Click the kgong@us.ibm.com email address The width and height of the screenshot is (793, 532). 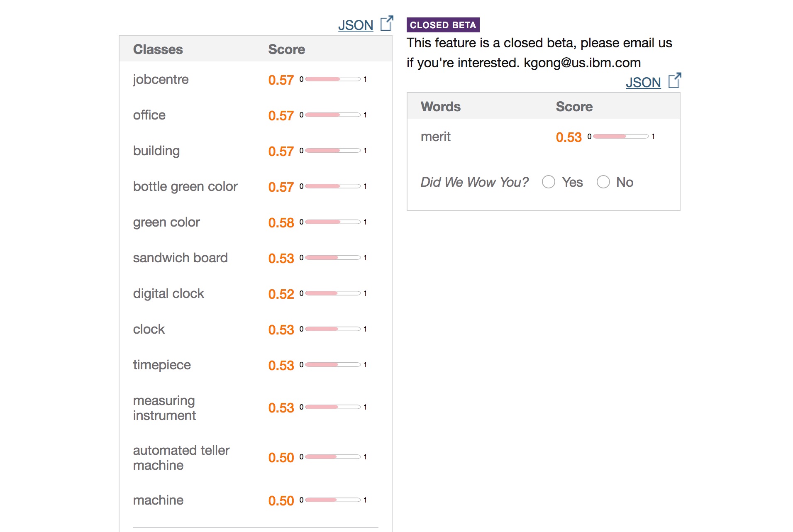point(582,63)
